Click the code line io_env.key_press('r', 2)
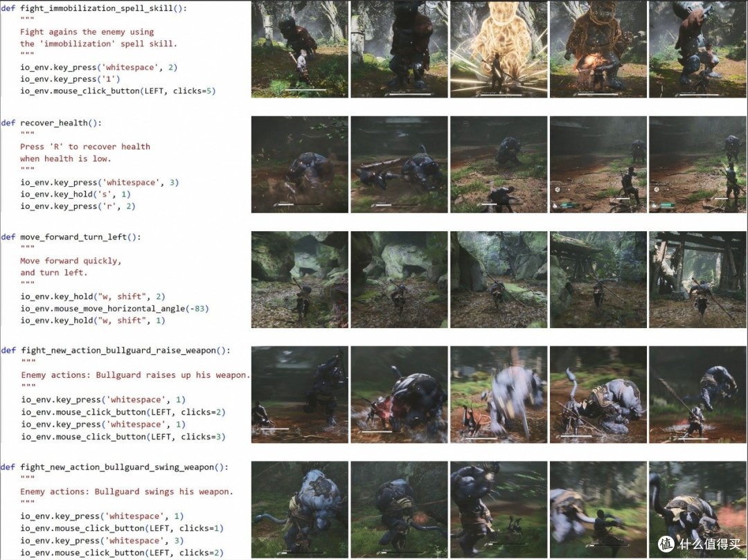 point(78,206)
